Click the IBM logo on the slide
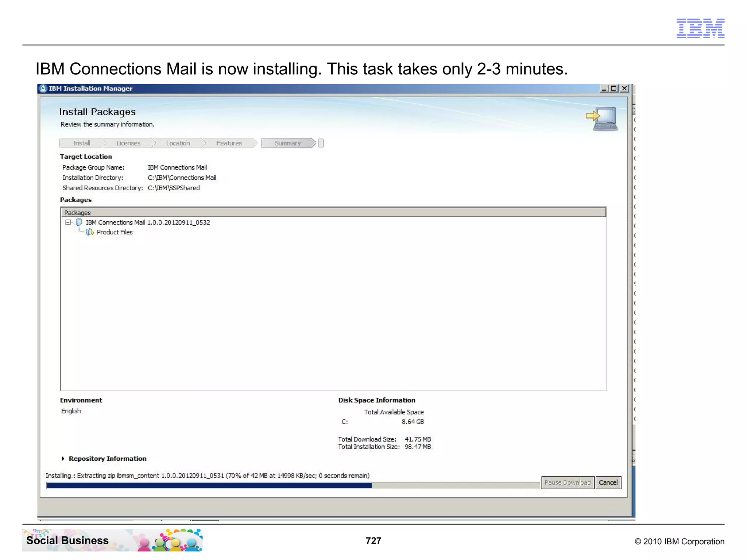 tap(700, 28)
